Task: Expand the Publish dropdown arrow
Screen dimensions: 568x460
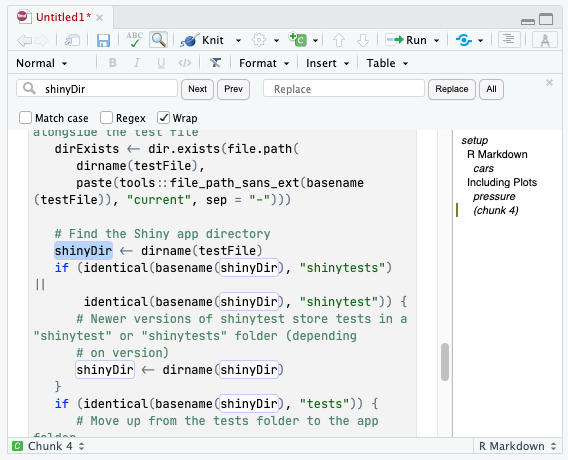Action: 480,41
